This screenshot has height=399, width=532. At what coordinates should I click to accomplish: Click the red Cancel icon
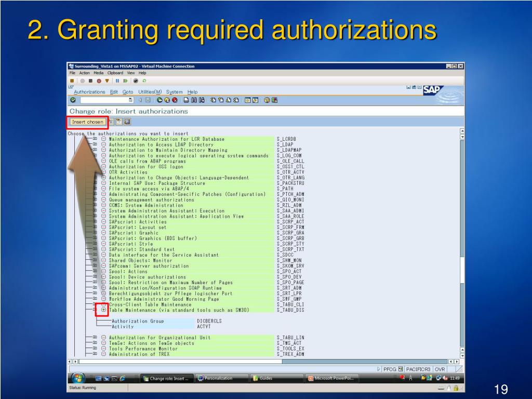pyautogui.click(x=175, y=100)
